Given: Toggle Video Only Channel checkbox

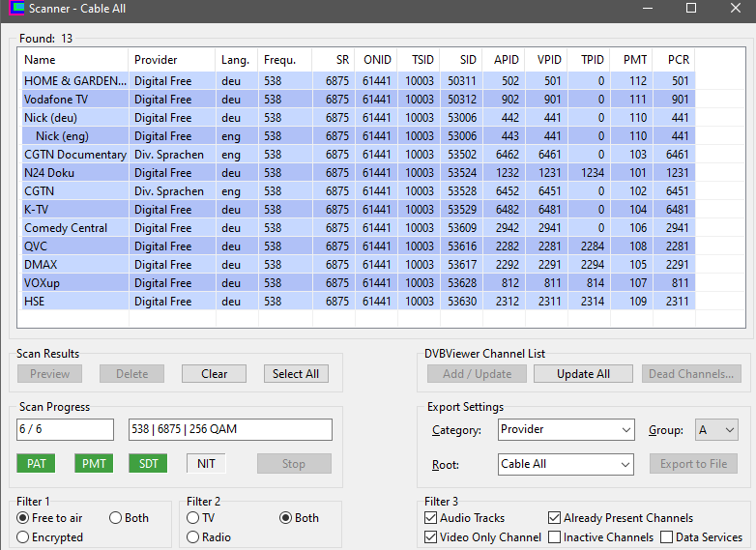Looking at the screenshot, I should click(482, 537).
